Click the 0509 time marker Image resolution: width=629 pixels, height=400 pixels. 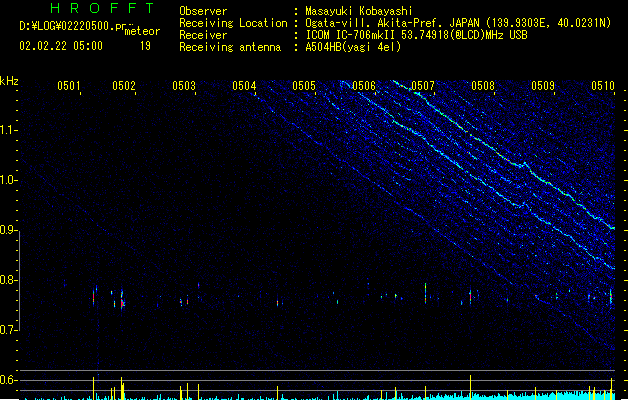(x=543, y=86)
